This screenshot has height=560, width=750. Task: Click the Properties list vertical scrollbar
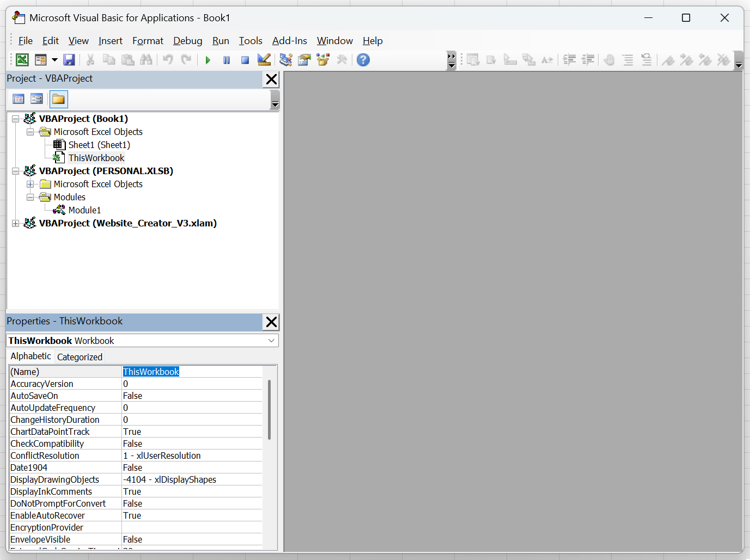click(269, 410)
